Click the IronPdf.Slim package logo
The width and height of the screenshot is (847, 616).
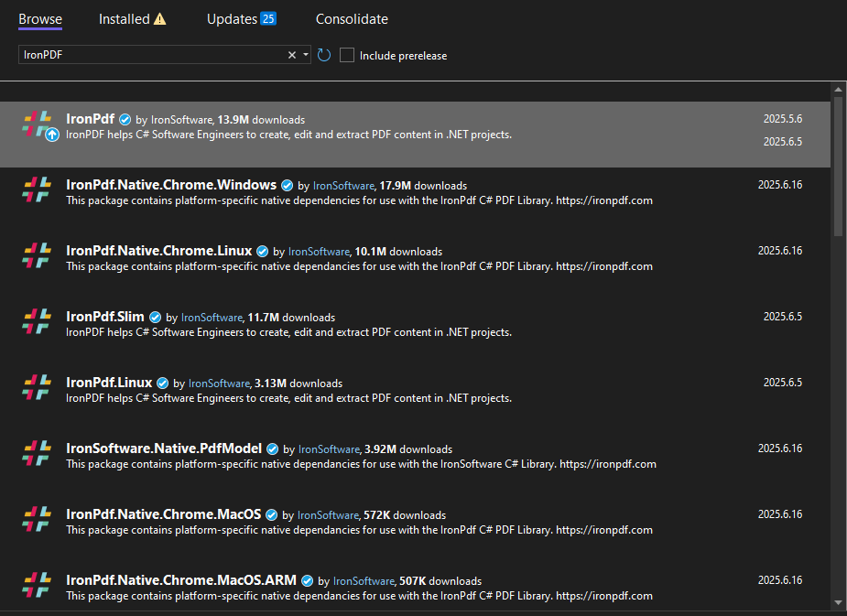pos(37,321)
